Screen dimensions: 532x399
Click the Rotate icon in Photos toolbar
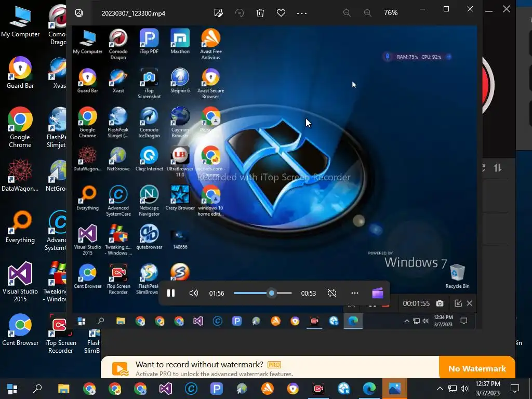[240, 13]
